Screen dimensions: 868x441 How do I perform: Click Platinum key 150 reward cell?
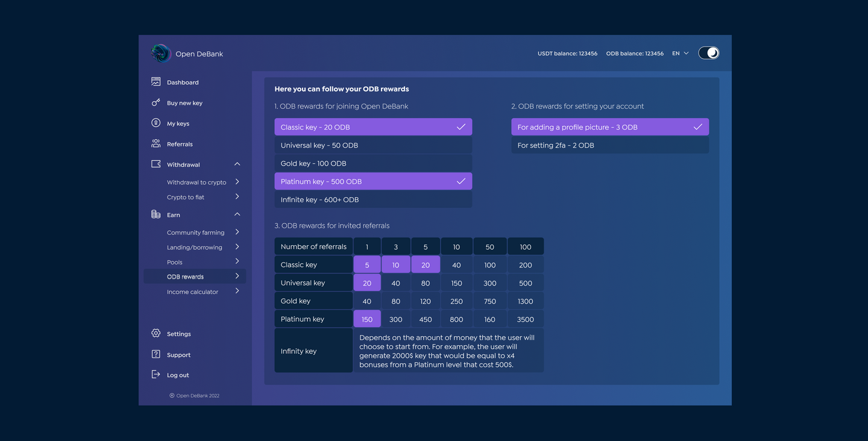pos(366,319)
